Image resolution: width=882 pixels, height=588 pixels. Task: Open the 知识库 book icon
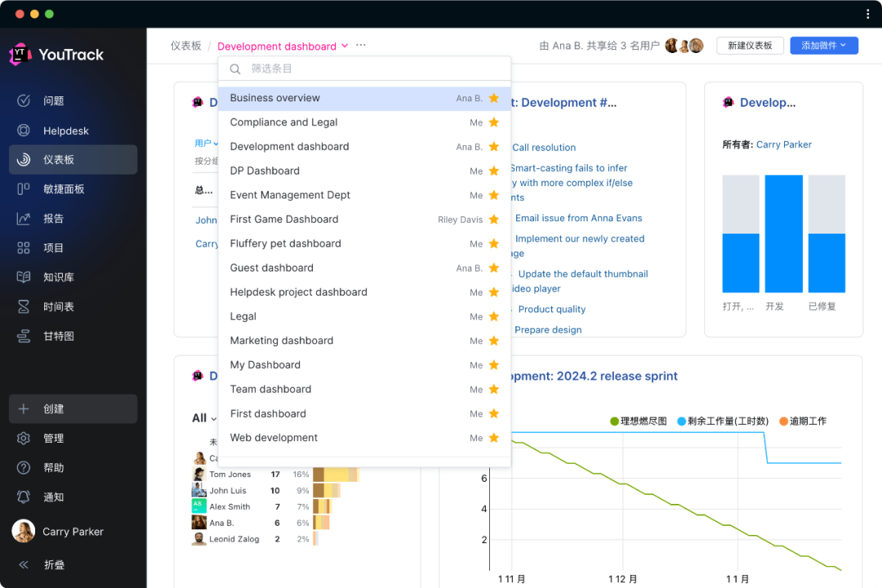point(24,277)
